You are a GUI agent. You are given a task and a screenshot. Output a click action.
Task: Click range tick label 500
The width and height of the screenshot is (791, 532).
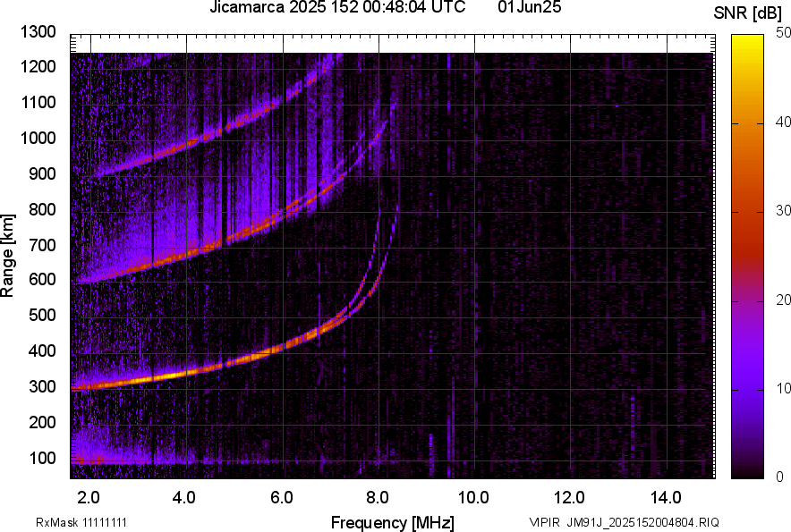tap(42, 315)
